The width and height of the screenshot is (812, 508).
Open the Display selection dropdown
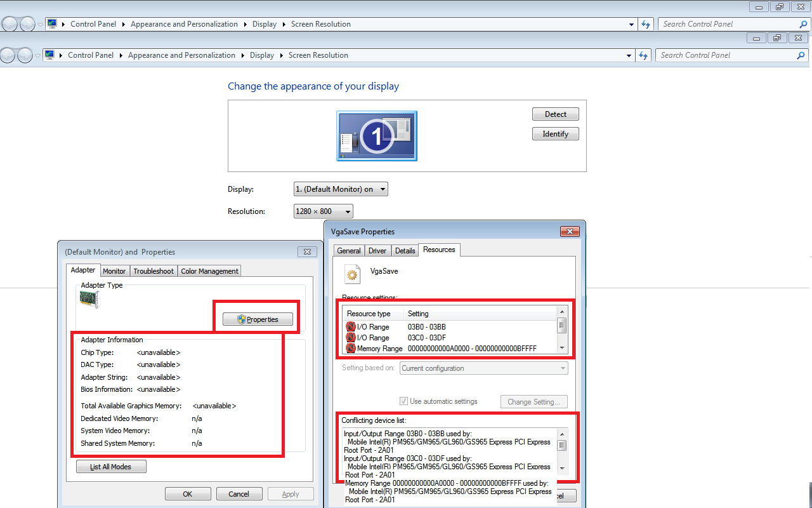(x=341, y=189)
